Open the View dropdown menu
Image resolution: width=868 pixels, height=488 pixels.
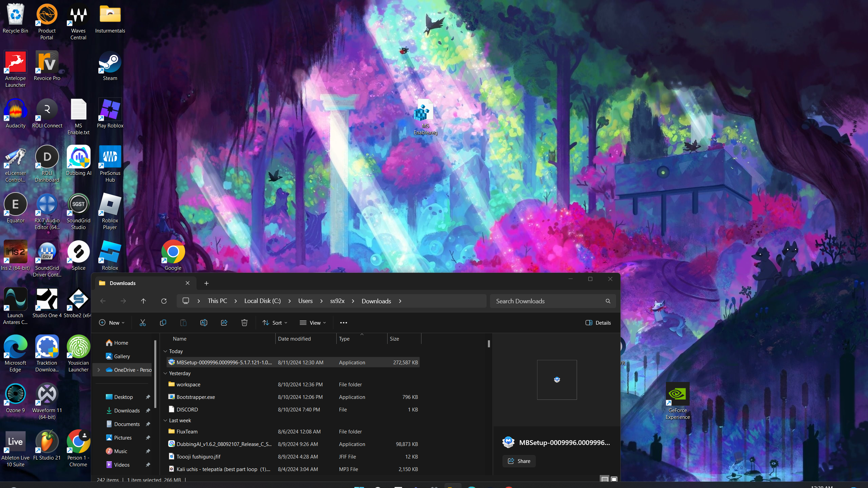[x=313, y=323]
